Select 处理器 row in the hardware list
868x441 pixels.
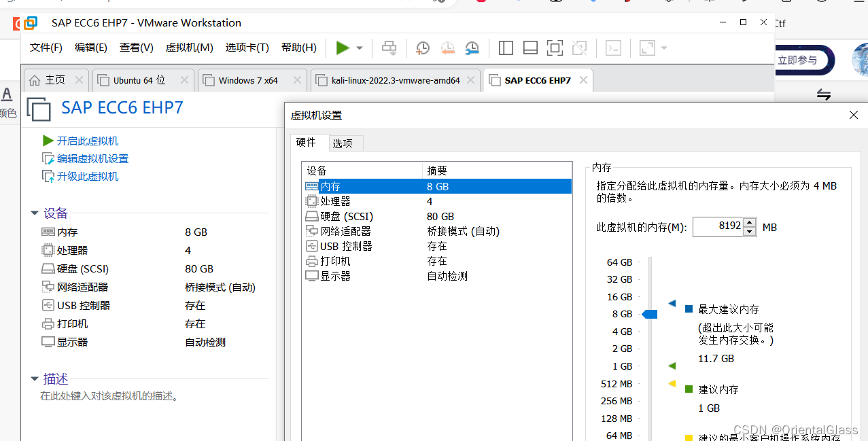click(x=437, y=201)
